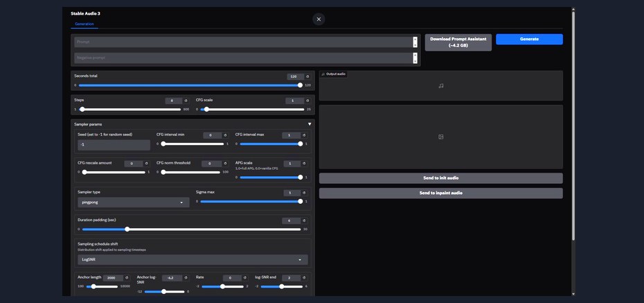Collapse the Sampler params section
This screenshot has width=644, height=303.
[310, 124]
